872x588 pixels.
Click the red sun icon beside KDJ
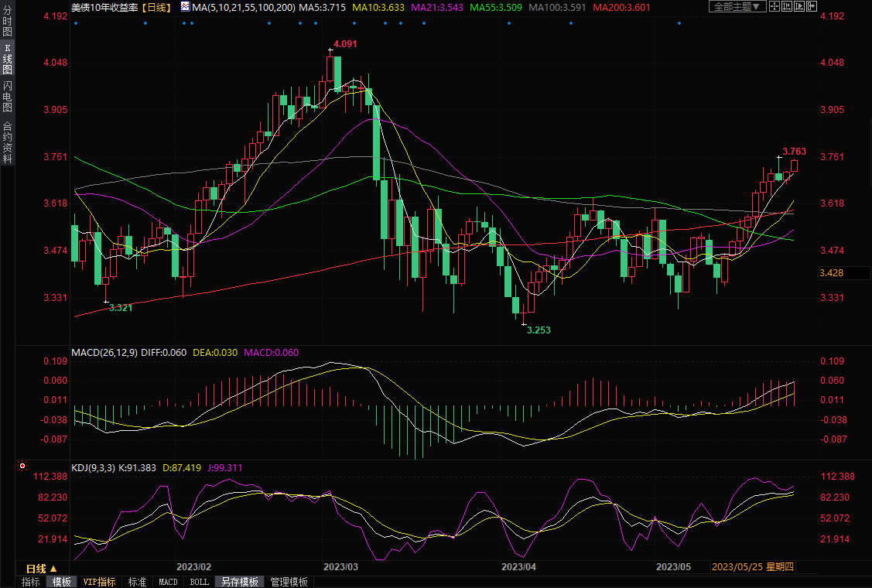coord(22,467)
